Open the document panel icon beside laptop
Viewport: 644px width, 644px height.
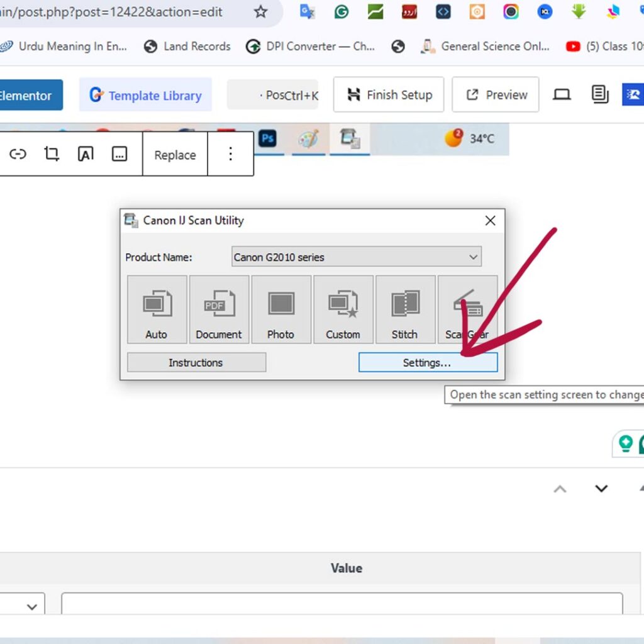pos(600,95)
